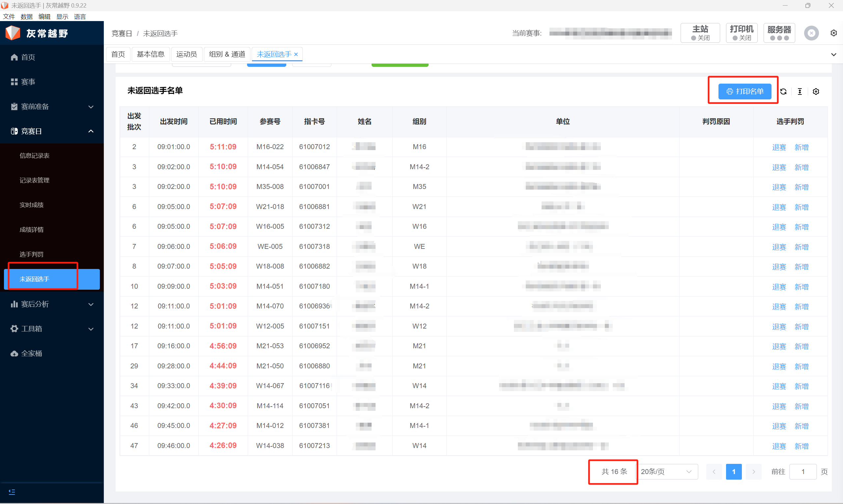Viewport: 843px width, 504px height.
Task: Collapse the 竞赛日 sidebar section
Action: click(x=52, y=131)
